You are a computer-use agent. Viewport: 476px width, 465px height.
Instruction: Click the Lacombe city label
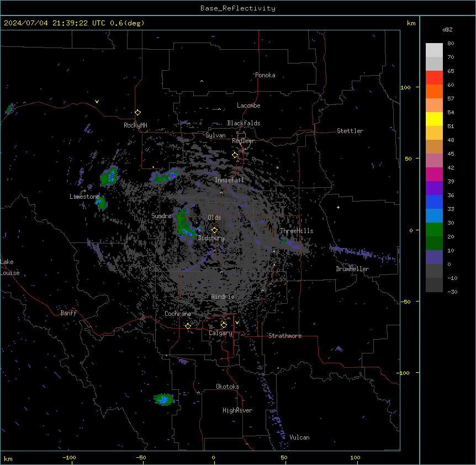click(x=248, y=105)
